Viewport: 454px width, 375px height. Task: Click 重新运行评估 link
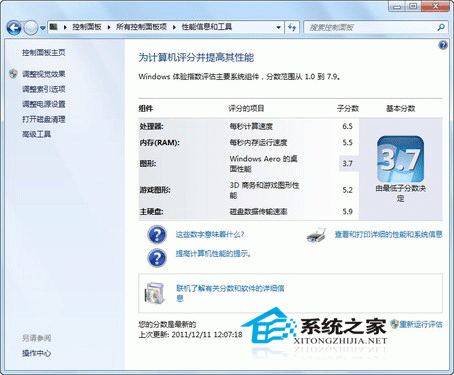[x=421, y=324]
